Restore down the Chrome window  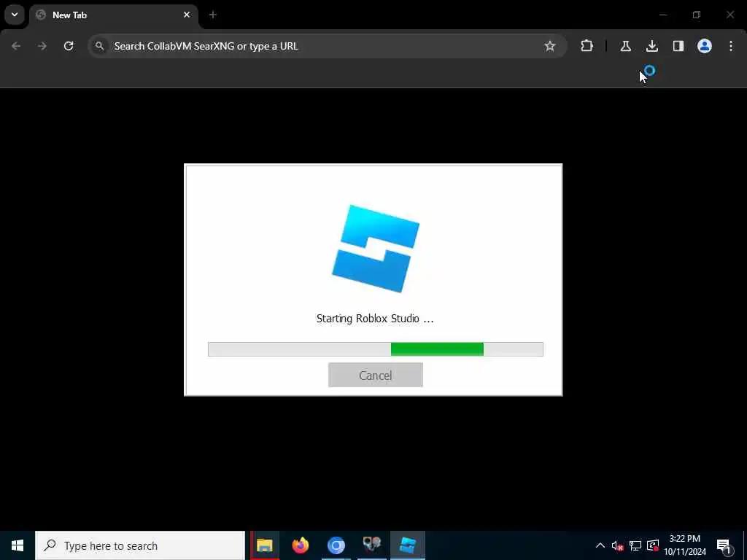pos(697,15)
